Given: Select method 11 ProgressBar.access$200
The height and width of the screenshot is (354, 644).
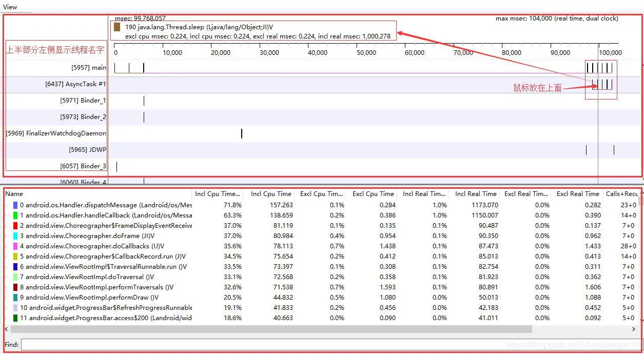Looking at the screenshot, I should (106, 318).
